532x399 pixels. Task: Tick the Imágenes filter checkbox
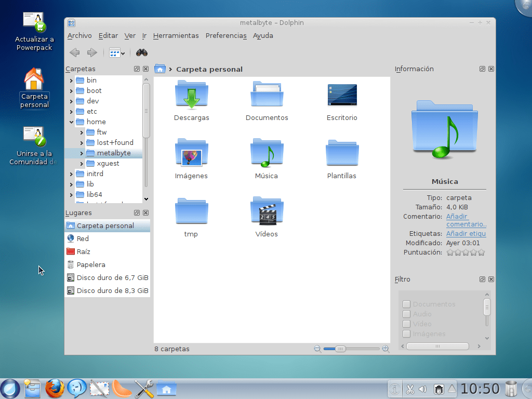coord(407,334)
